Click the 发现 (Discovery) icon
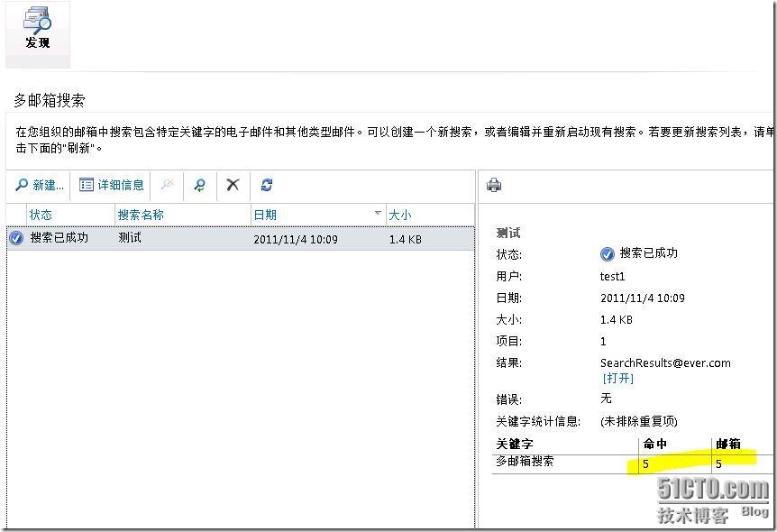Screen dimensions: 777x532 point(37,30)
